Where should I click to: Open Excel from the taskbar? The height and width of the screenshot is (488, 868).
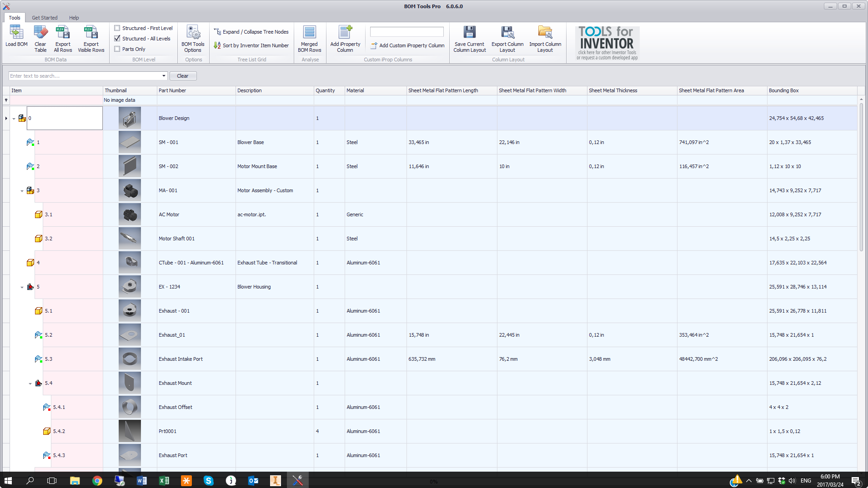[164, 481]
